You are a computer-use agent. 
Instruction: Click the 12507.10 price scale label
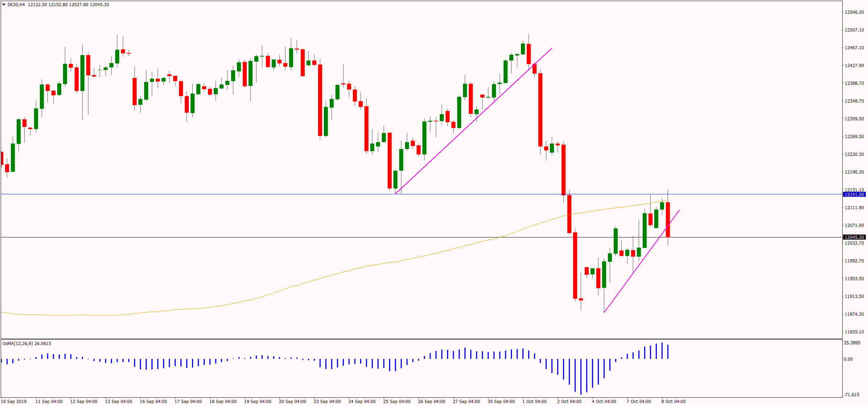tap(854, 30)
